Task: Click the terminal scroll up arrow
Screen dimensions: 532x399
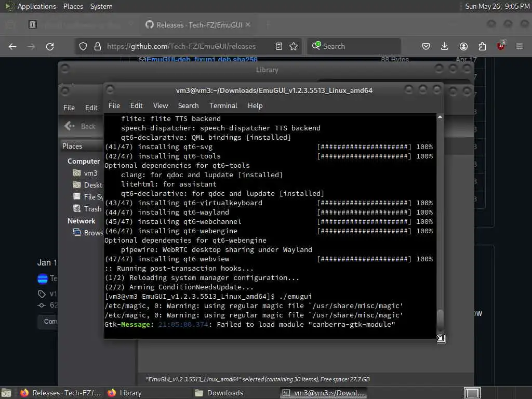Action: (x=440, y=117)
